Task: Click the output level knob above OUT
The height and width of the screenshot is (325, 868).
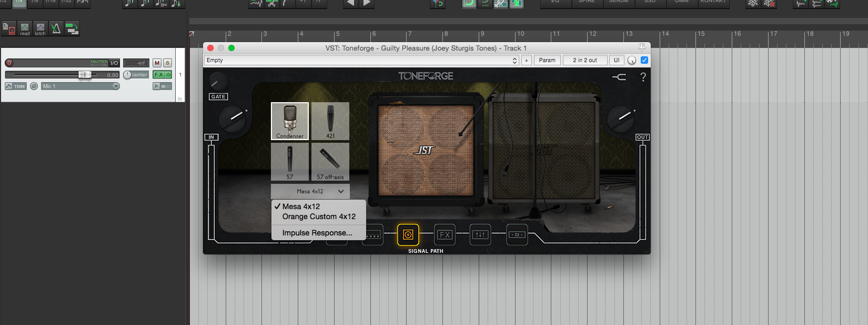Action: [x=621, y=119]
